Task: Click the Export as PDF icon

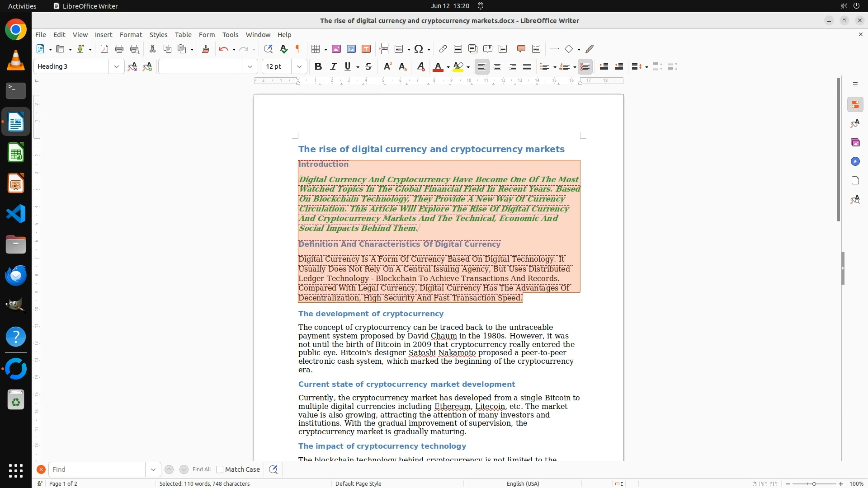Action: click(x=104, y=49)
